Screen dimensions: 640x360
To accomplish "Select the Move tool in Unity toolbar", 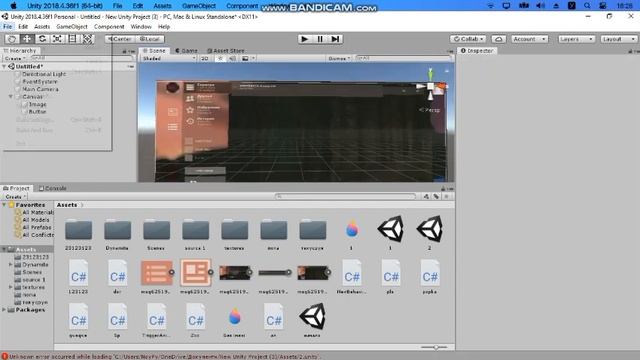I will 27,39.
